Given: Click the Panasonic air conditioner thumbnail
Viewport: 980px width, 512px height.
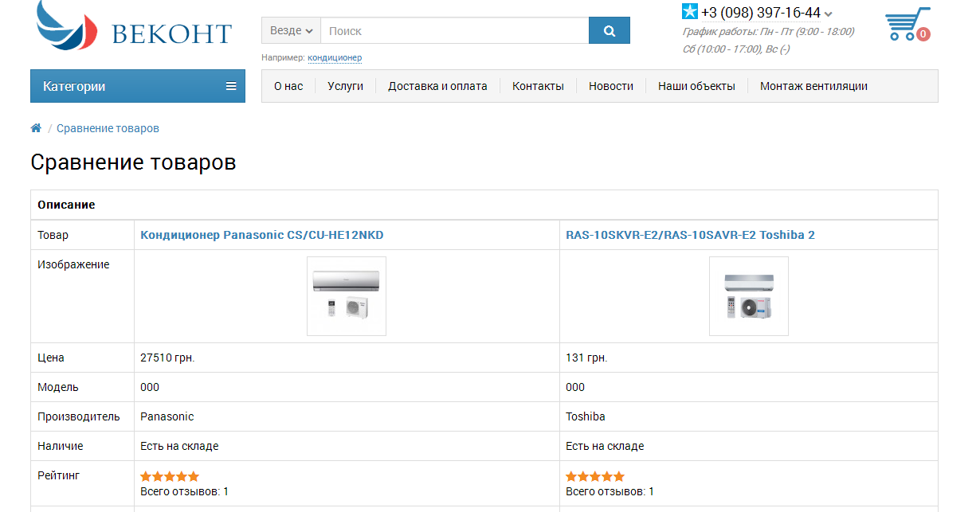Looking at the screenshot, I should (x=347, y=296).
